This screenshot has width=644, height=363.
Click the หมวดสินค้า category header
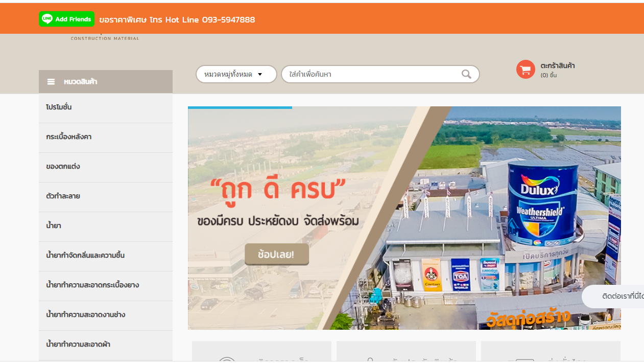pos(106,82)
